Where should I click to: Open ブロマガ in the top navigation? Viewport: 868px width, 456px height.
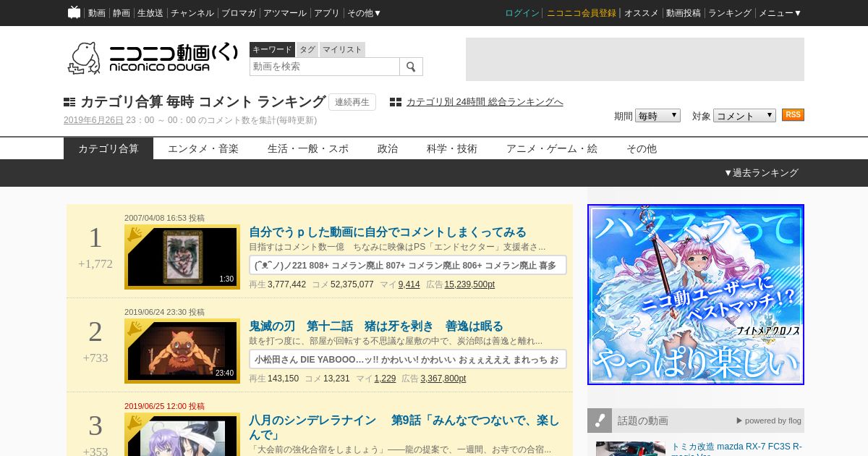(x=239, y=13)
